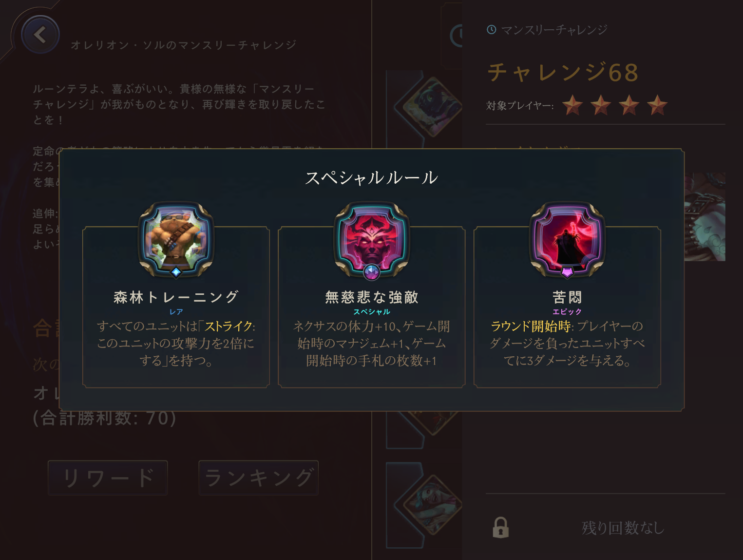Open the ランキング button
Image resolution: width=743 pixels, height=560 pixels.
[x=258, y=478]
